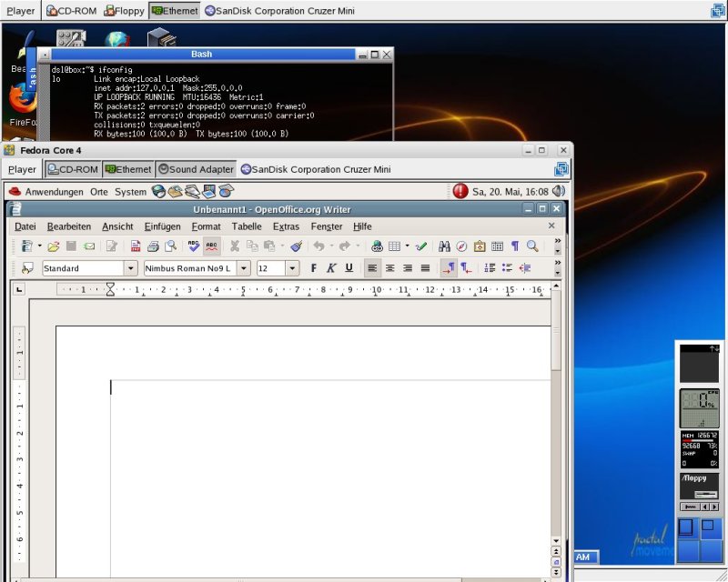The image size is (728, 582).
Task: Click the Print document icon
Action: coord(153,246)
